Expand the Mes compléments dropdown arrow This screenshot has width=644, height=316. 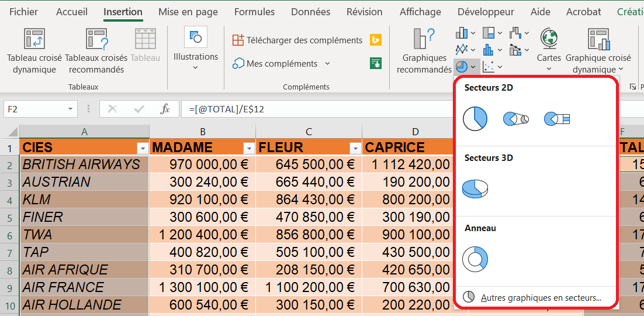coord(327,64)
